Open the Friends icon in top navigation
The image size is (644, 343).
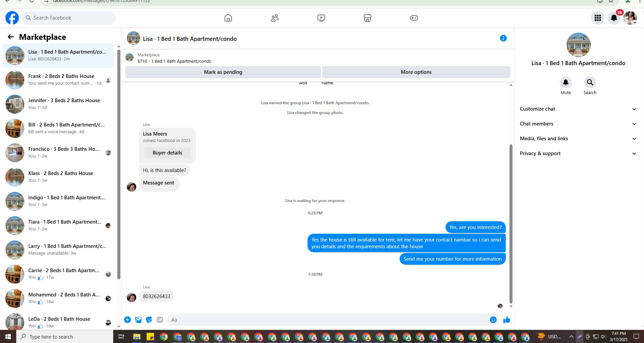click(x=275, y=18)
